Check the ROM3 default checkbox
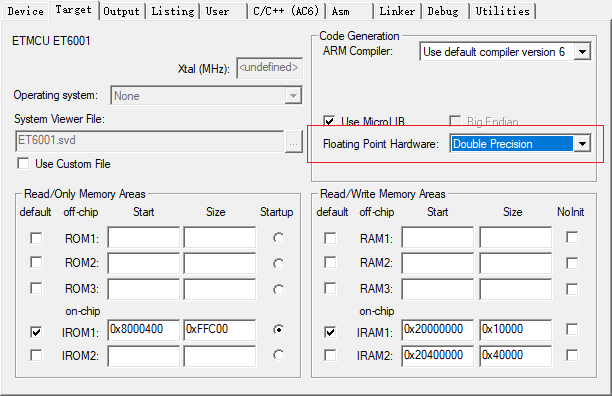 pyautogui.click(x=36, y=288)
